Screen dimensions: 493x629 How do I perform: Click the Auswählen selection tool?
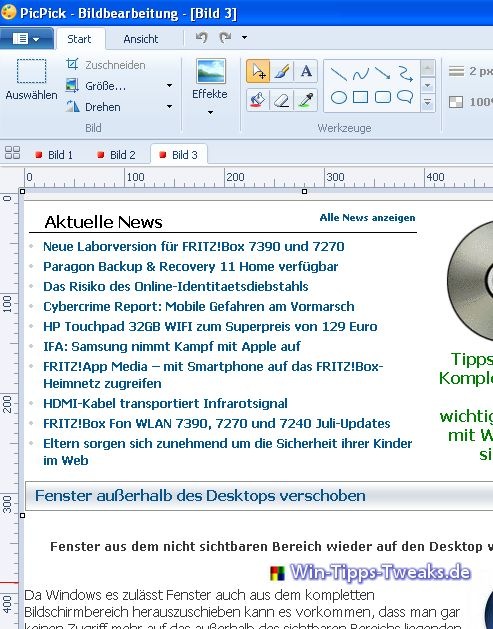(x=31, y=79)
